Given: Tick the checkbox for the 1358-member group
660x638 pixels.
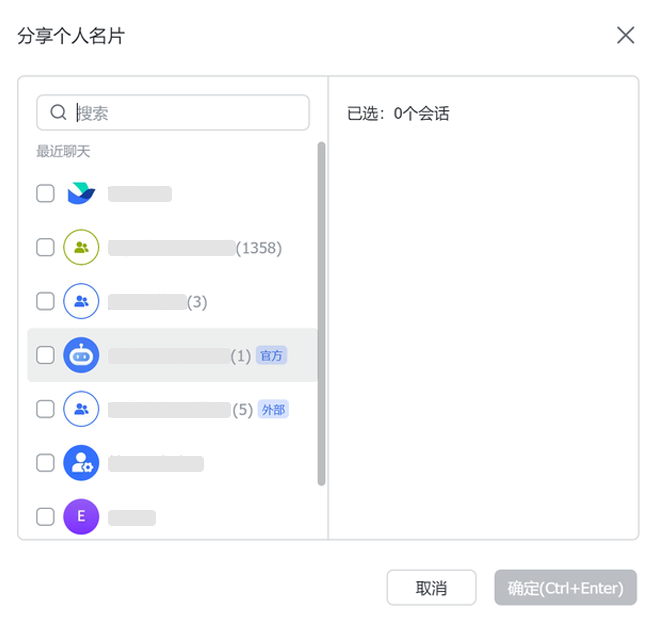Looking at the screenshot, I should tap(45, 247).
